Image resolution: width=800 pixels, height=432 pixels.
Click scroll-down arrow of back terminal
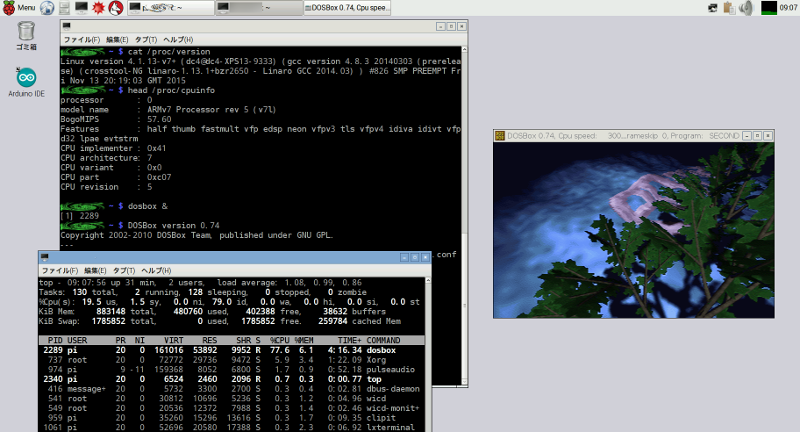(x=464, y=382)
